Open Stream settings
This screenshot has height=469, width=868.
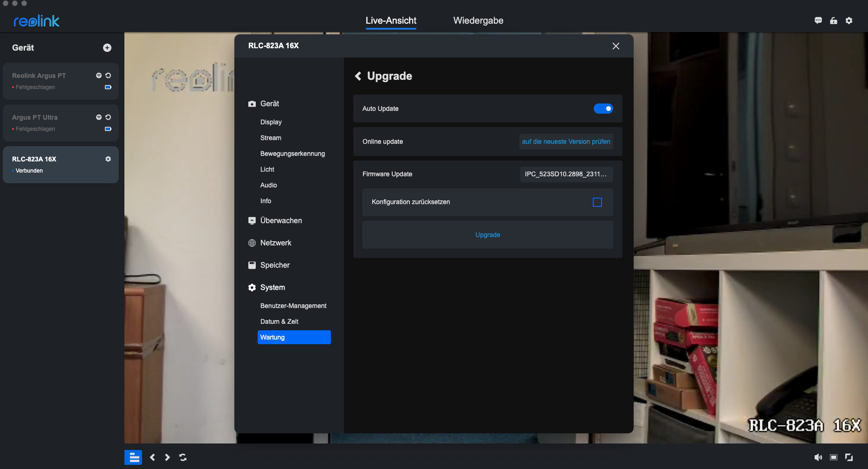pyautogui.click(x=271, y=138)
